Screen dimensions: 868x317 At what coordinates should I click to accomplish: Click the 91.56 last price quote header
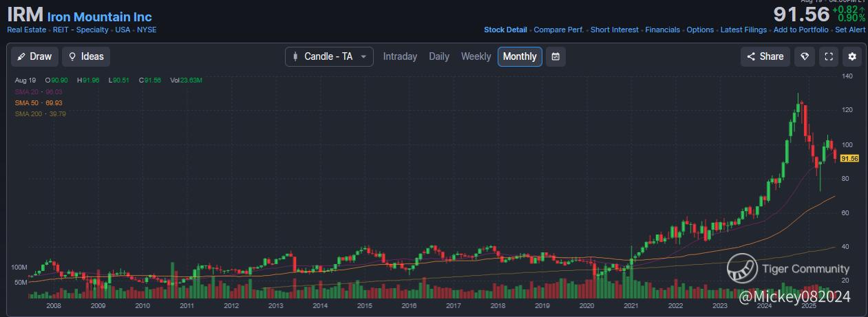point(801,14)
